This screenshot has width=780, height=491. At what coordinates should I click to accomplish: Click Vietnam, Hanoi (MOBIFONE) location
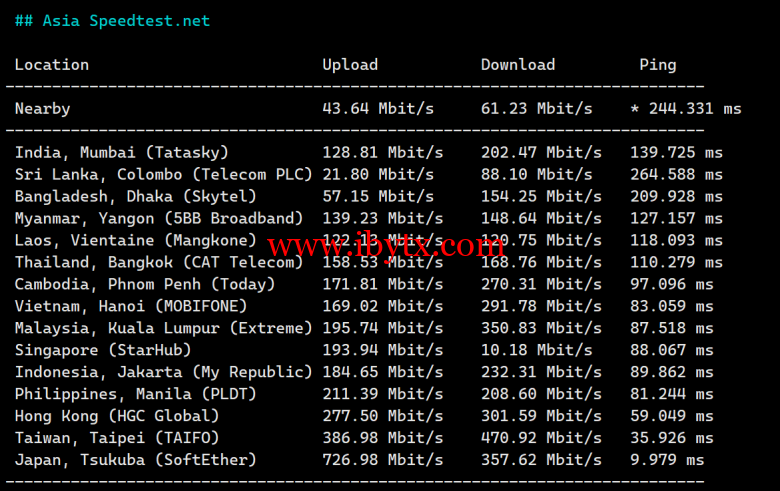click(x=131, y=306)
